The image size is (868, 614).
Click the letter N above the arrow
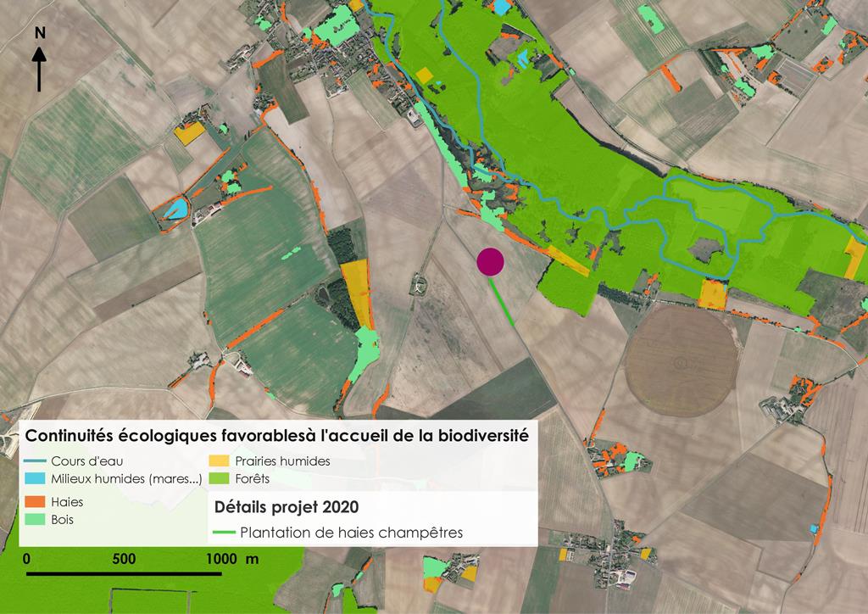coord(40,33)
